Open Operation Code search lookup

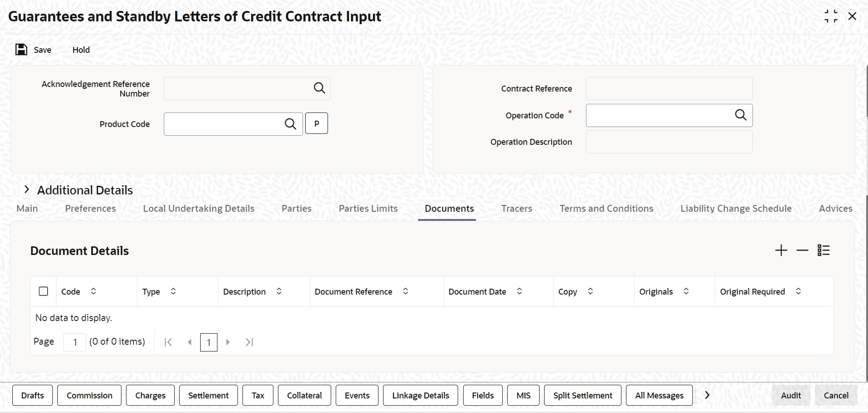[x=741, y=115]
